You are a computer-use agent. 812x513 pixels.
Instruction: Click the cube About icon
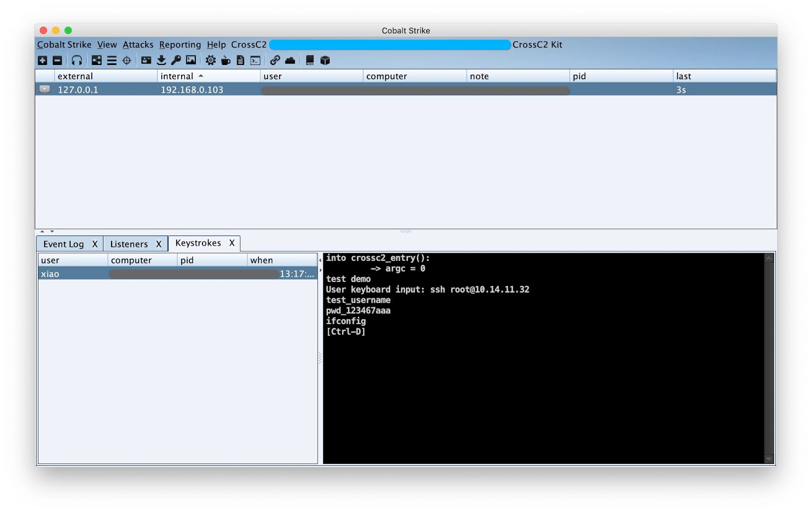pyautogui.click(x=325, y=60)
